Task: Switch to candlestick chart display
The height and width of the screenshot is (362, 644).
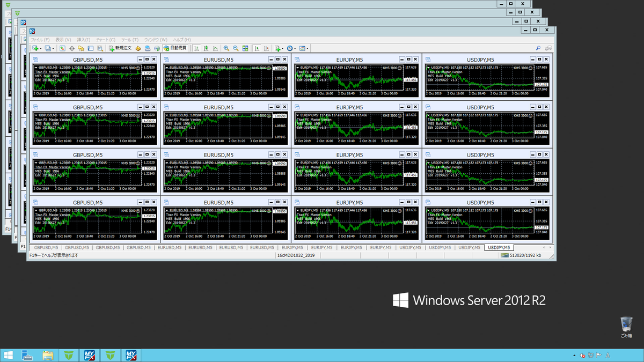Action: (x=206, y=48)
